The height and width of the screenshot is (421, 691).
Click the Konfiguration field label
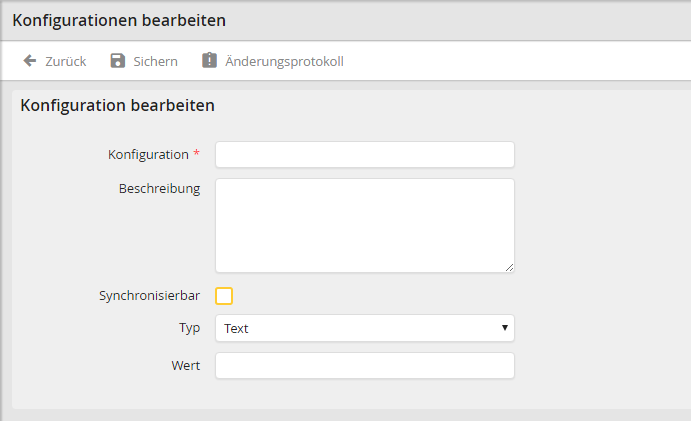tap(148, 155)
